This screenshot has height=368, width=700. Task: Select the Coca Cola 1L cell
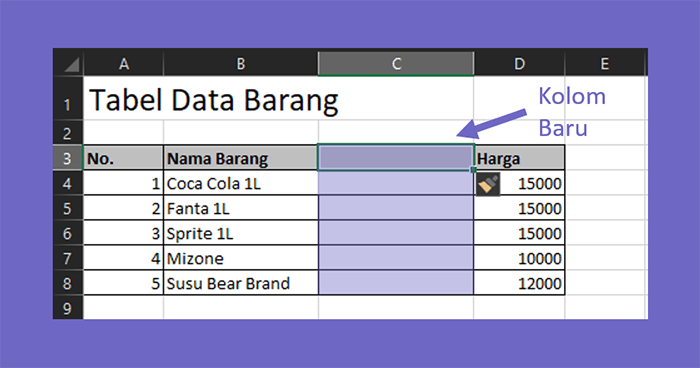(241, 183)
